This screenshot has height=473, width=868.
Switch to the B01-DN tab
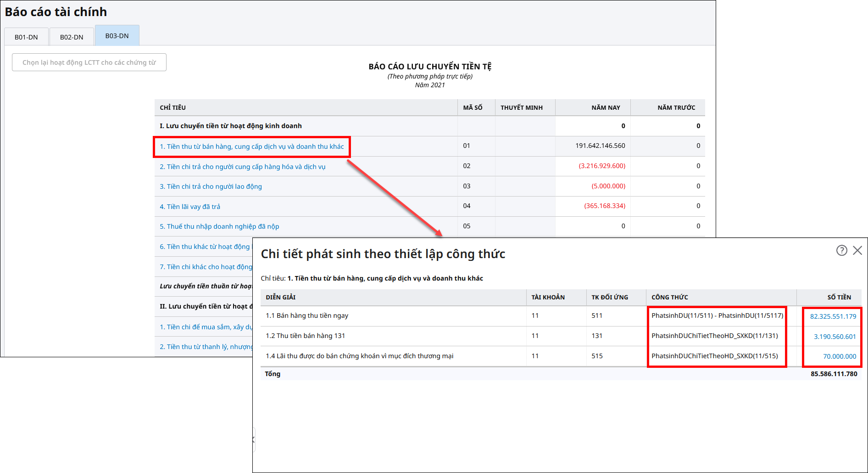click(x=26, y=37)
